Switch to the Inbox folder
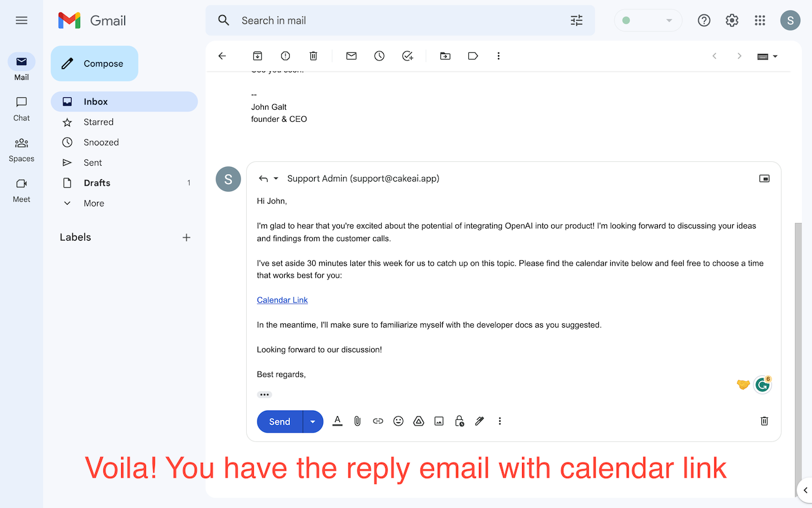Viewport: 812px width, 508px height. (x=96, y=102)
